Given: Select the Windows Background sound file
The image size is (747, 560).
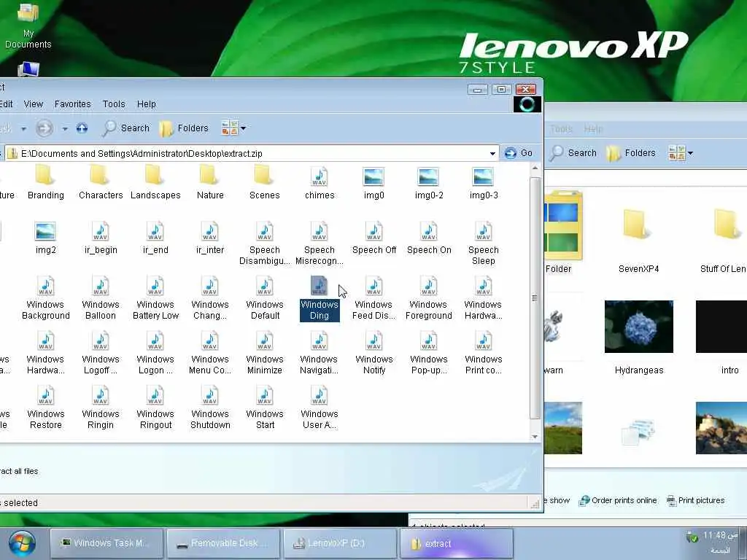Looking at the screenshot, I should 45,297.
